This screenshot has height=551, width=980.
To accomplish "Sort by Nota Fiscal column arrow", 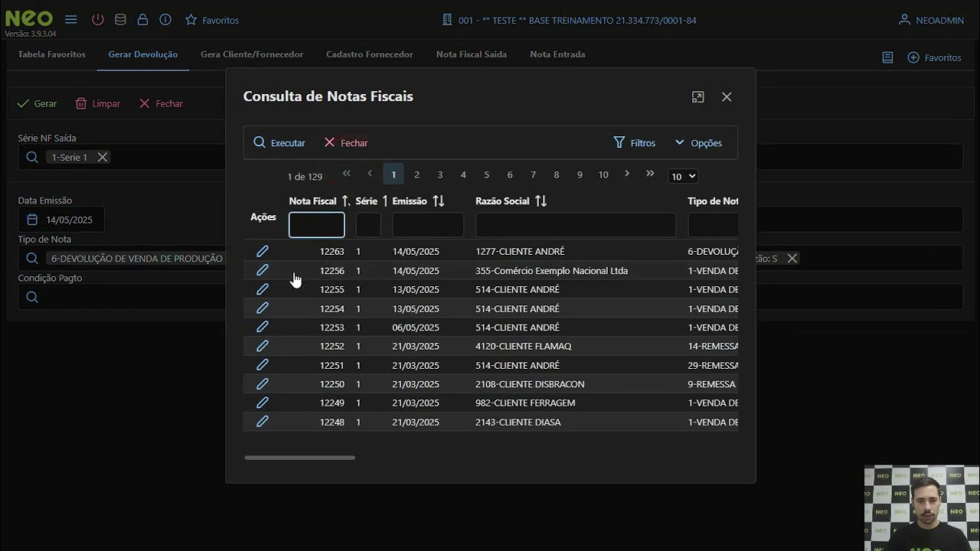I will point(346,201).
